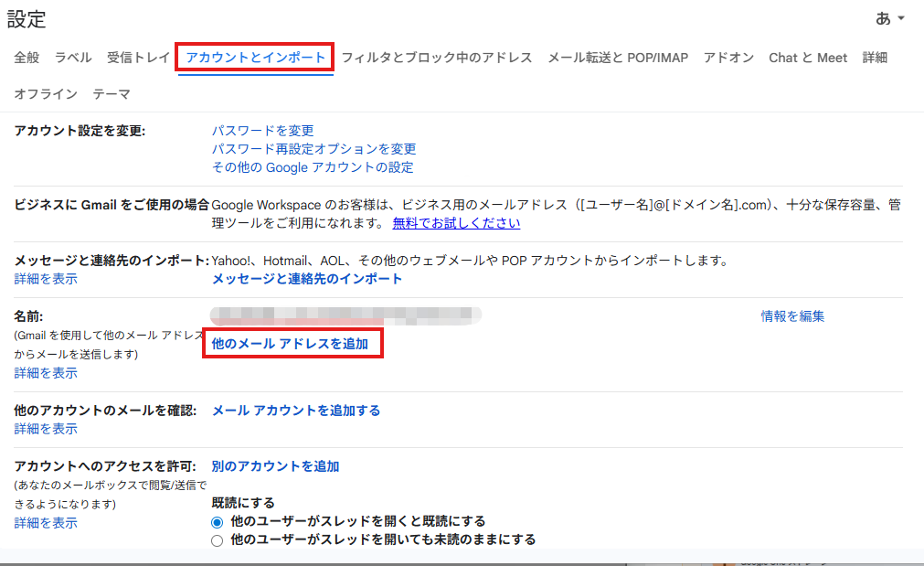This screenshot has width=924, height=566.
Task: Expand 詳細を表示 under メッセージと連絡先のインポート
Action: click(46, 279)
